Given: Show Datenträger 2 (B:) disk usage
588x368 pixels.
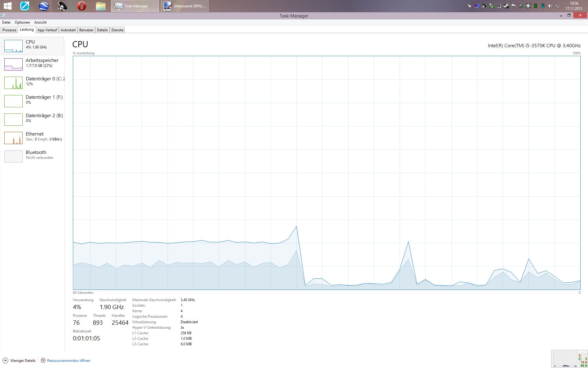Looking at the screenshot, I should 13,120.
